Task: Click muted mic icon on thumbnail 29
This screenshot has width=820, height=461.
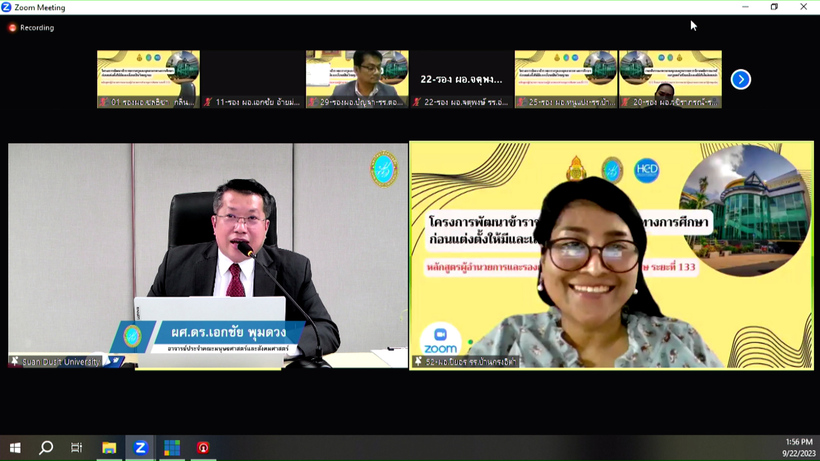Action: [x=312, y=102]
